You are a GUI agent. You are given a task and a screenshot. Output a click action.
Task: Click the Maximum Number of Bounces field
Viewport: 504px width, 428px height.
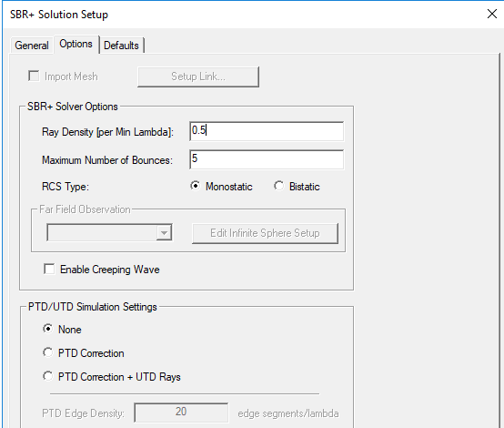267,159
